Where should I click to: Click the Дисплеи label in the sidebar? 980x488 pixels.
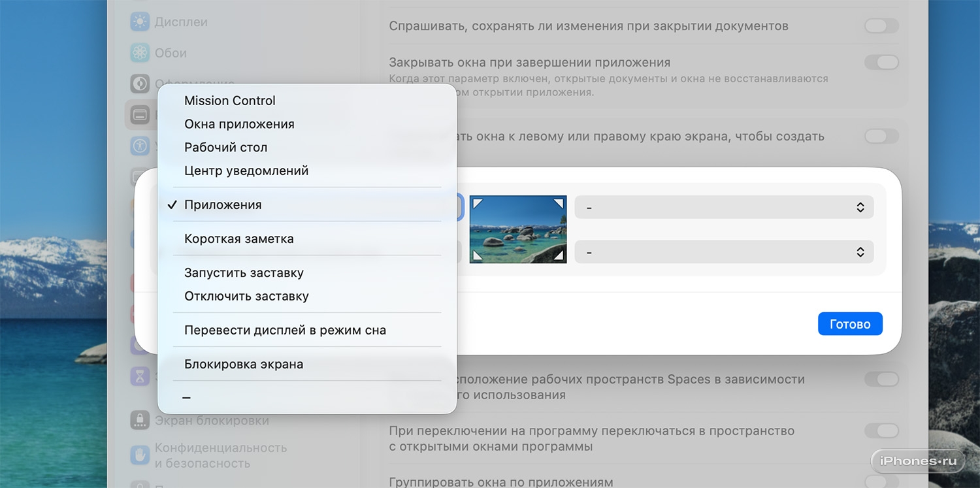(181, 22)
